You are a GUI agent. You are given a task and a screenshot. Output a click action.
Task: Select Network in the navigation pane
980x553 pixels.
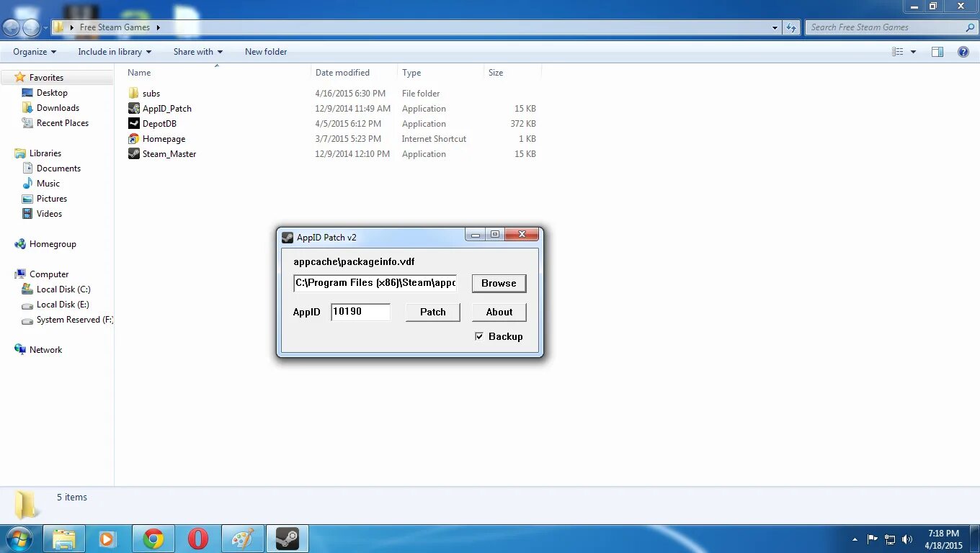coord(45,350)
